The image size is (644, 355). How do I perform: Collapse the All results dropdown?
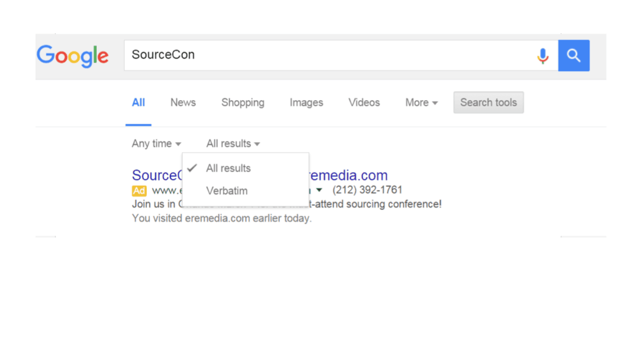[233, 143]
